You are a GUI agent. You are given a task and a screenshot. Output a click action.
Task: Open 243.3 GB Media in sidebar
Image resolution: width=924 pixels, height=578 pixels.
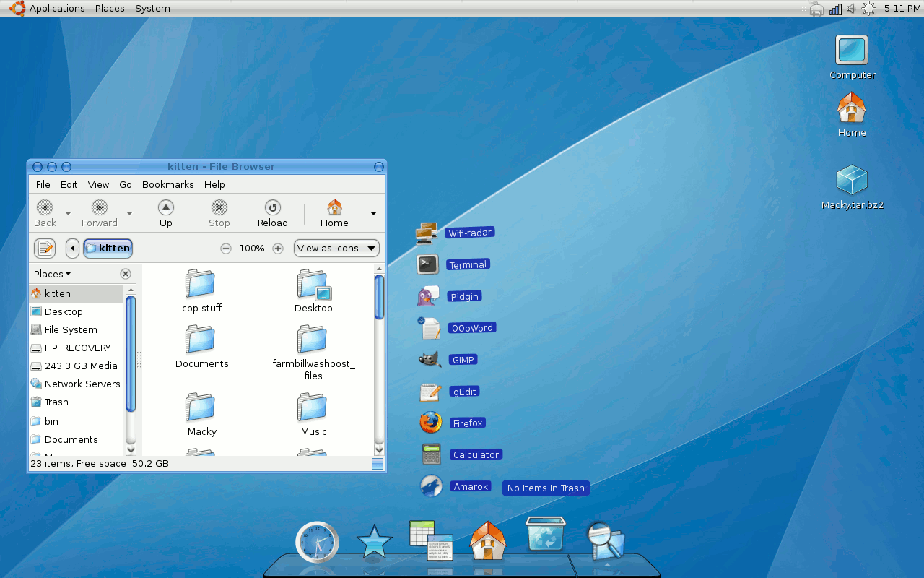tap(77, 366)
